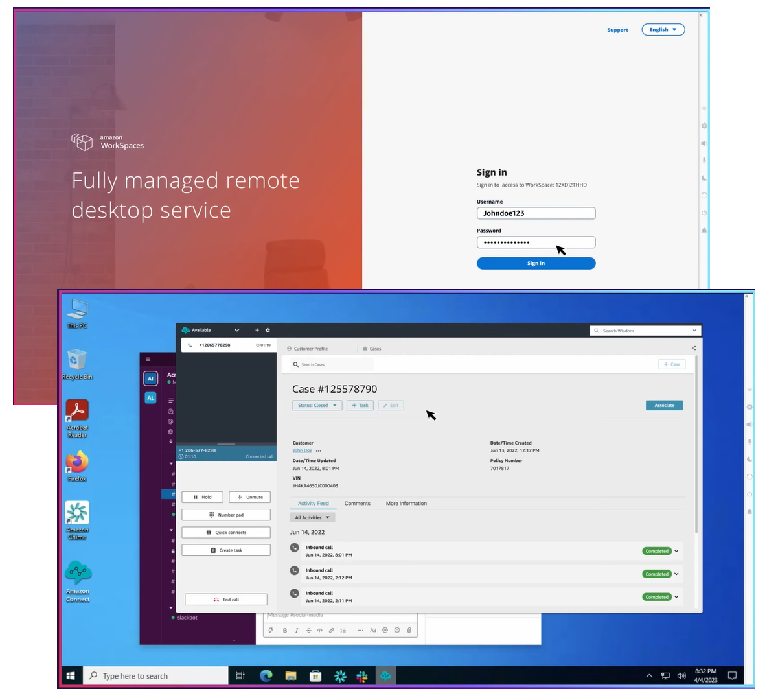The width and height of the screenshot is (767, 700).
Task: Open the Connect CCP settings gear
Action: 268,330
